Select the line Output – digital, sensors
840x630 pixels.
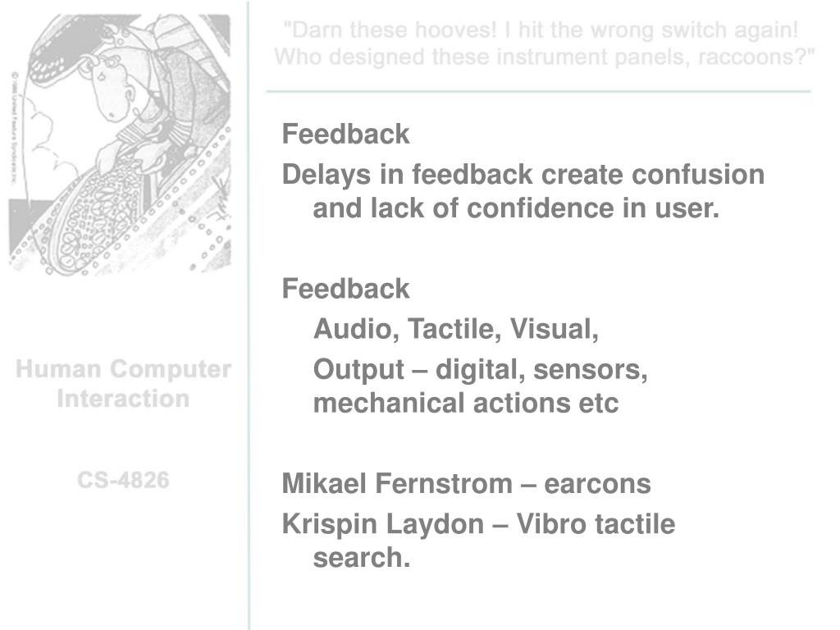[x=480, y=370]
